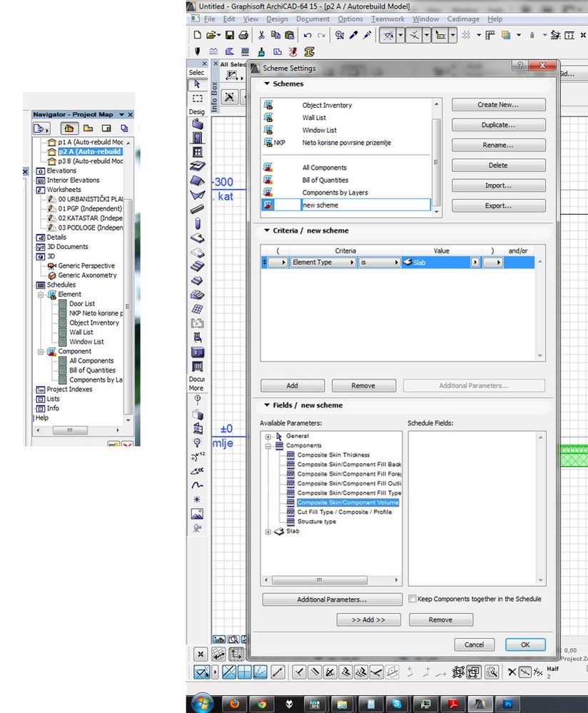Collapse Element schedules in Navigator tree

[x=41, y=295]
